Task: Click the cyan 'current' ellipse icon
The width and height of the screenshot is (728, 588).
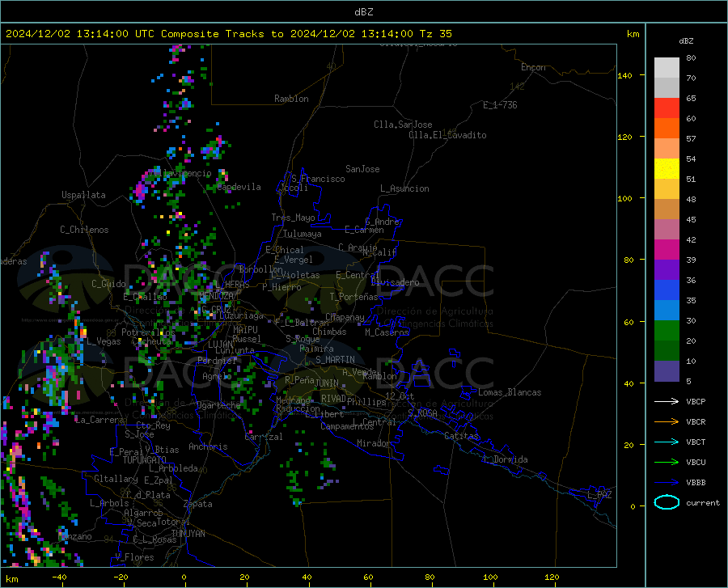Action: tap(667, 502)
